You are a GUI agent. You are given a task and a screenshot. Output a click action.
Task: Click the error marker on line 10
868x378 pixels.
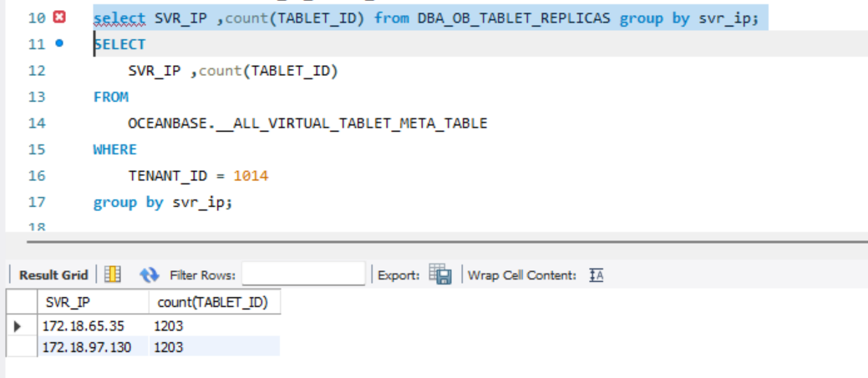click(58, 18)
